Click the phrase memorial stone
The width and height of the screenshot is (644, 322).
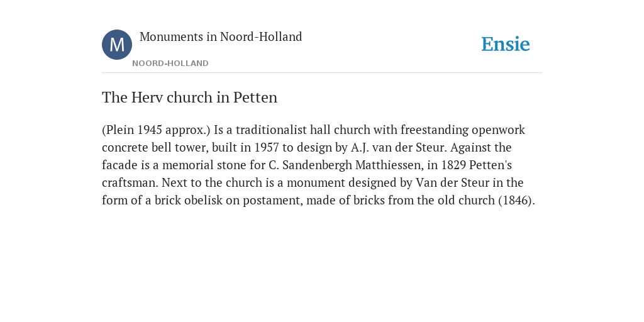point(204,165)
